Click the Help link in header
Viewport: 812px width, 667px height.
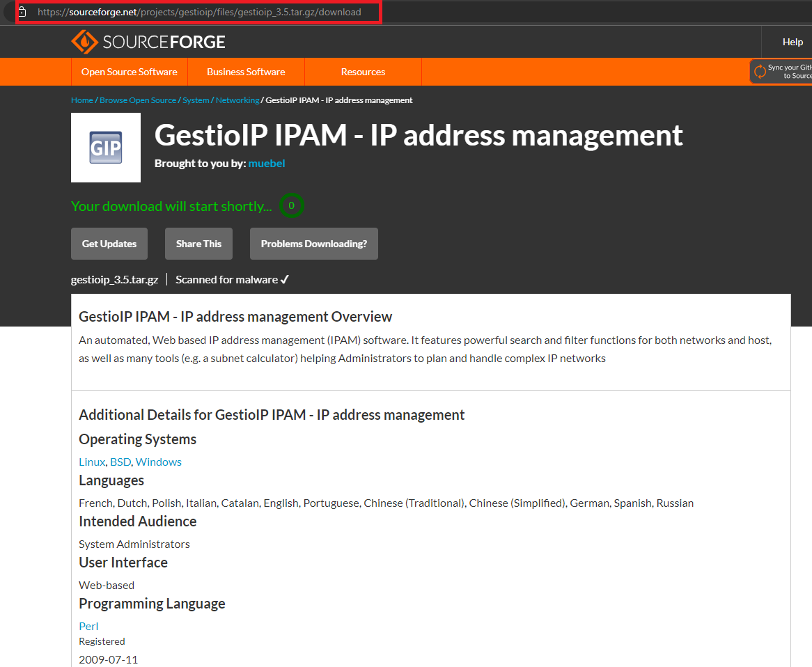click(793, 42)
